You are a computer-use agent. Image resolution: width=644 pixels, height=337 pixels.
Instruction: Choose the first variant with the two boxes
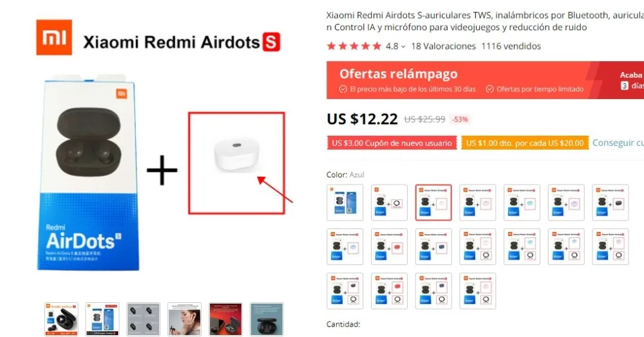click(345, 203)
